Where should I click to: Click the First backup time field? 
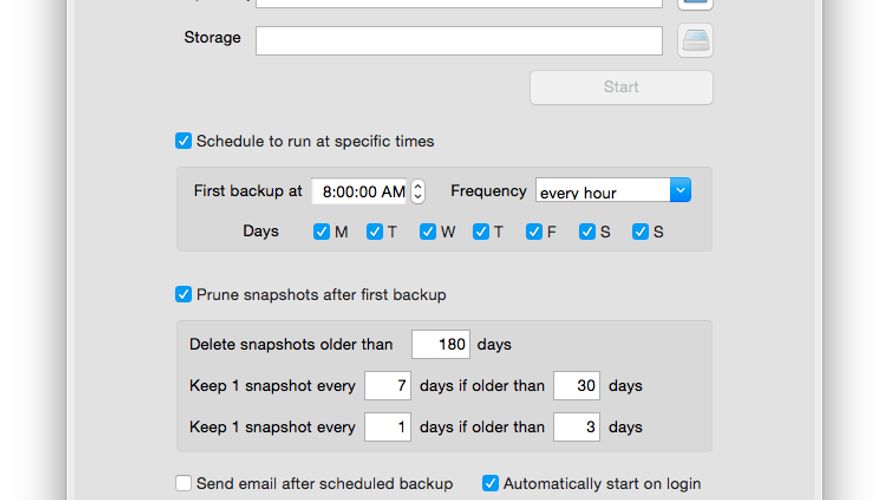coord(360,192)
